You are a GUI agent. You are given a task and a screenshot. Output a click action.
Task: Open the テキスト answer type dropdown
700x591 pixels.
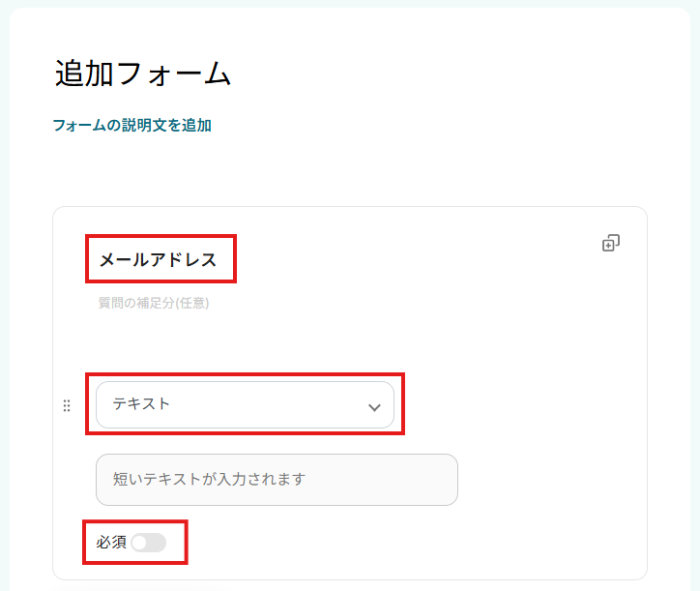click(x=245, y=405)
